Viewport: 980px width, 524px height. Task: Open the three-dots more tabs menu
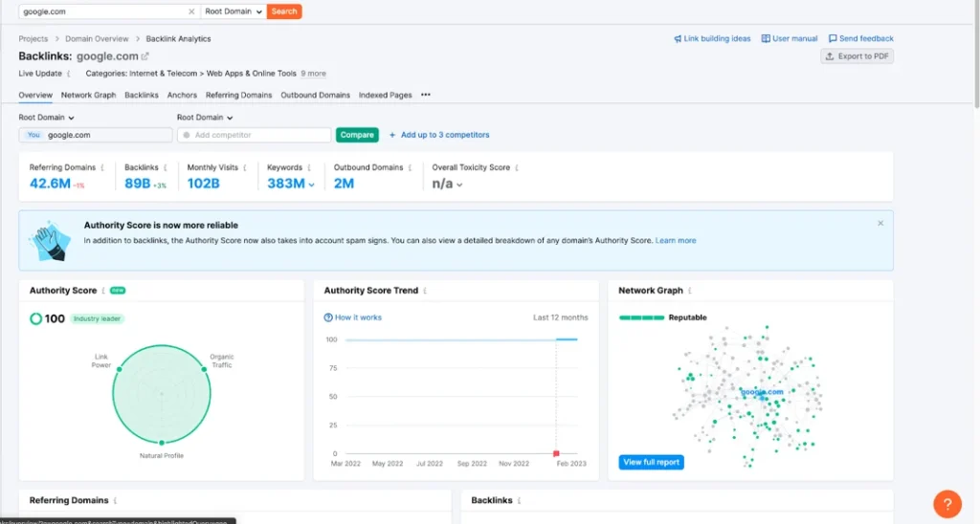point(426,95)
